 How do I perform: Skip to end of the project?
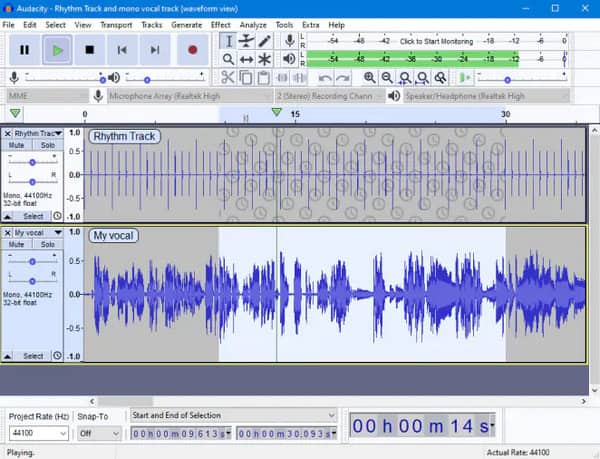click(155, 50)
